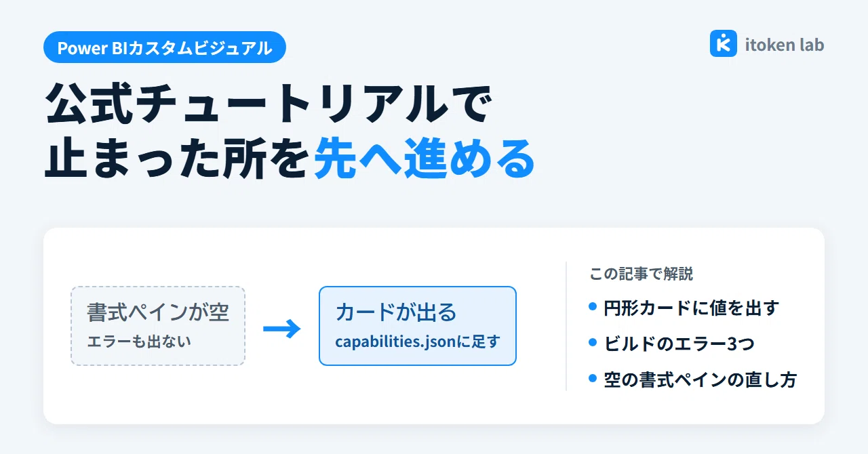868x454 pixels.
Task: Open the ビルドのエラー3つ item
Action: (679, 344)
